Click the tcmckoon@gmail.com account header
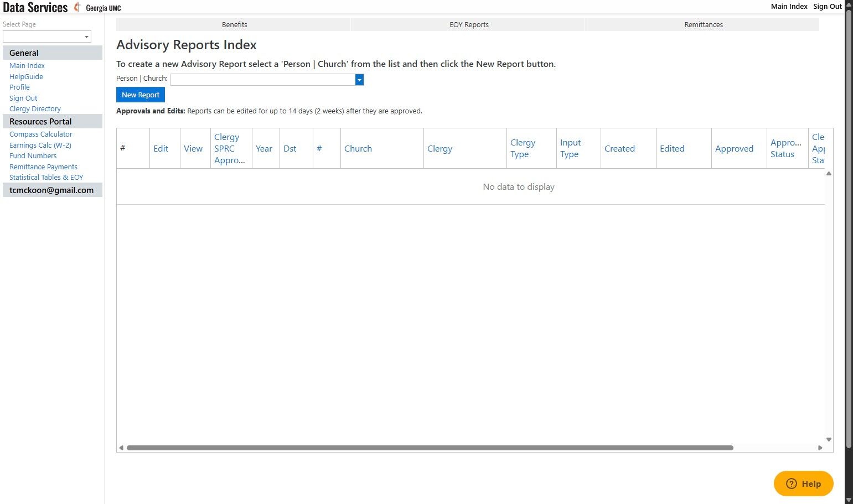Viewport: 853px width, 504px height. coord(53,190)
